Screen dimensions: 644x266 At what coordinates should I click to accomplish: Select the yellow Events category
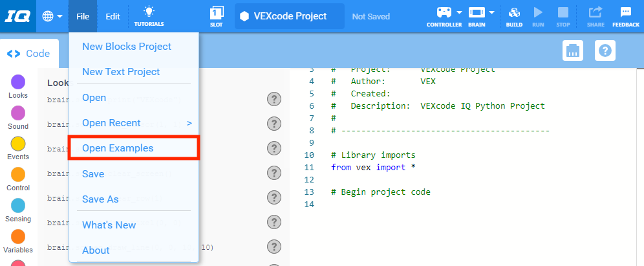coord(17,148)
